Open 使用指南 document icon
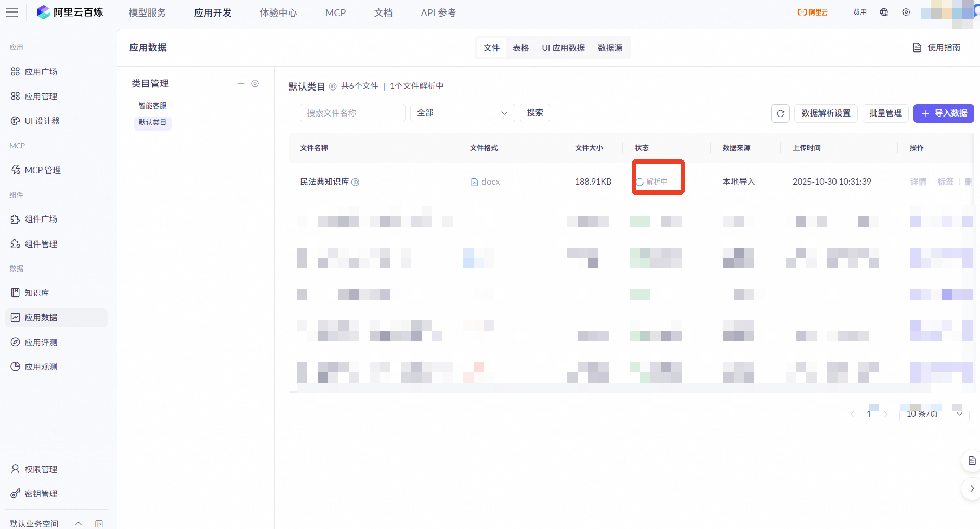The height and width of the screenshot is (529, 980). click(917, 48)
